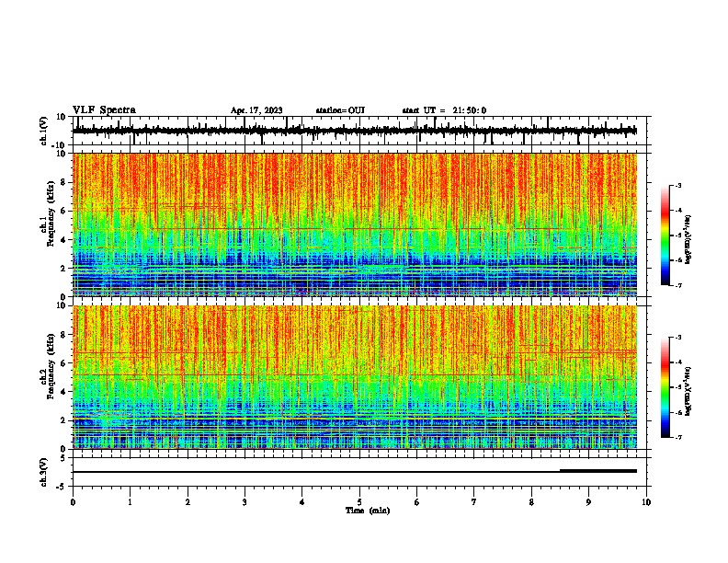Click the 'station=OUJ' label
The image size is (728, 563).
(x=340, y=110)
